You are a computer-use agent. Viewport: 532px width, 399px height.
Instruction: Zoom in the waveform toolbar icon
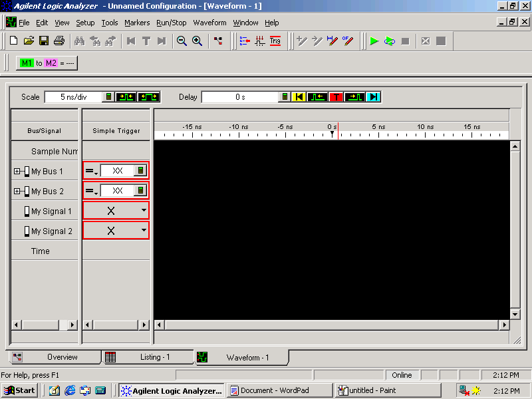(197, 41)
